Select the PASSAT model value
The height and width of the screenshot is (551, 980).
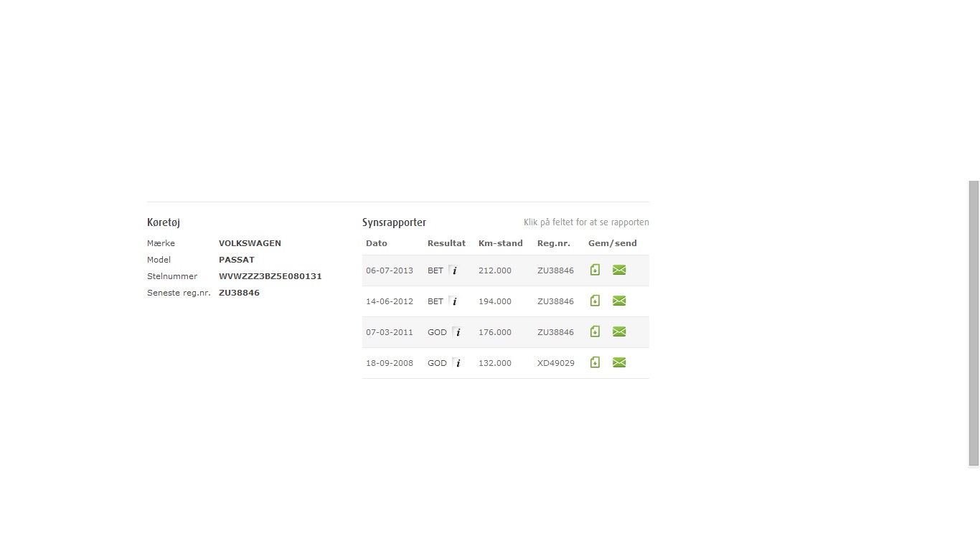pos(237,260)
